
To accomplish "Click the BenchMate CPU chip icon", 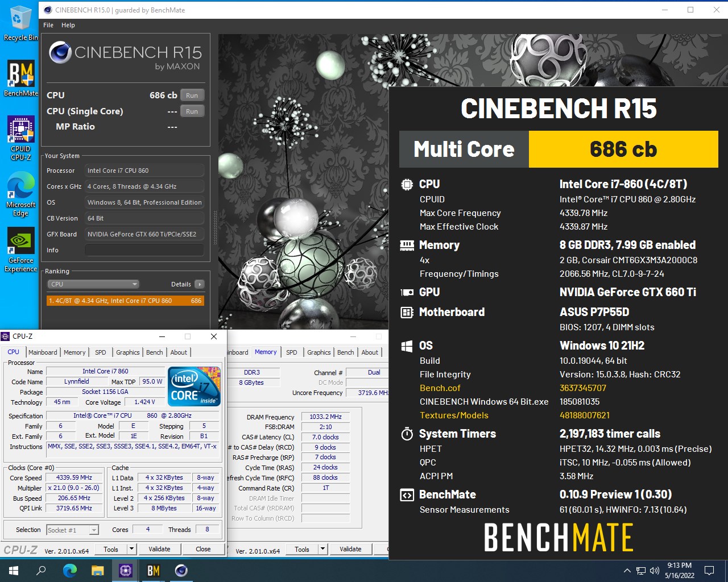I will click(x=407, y=184).
